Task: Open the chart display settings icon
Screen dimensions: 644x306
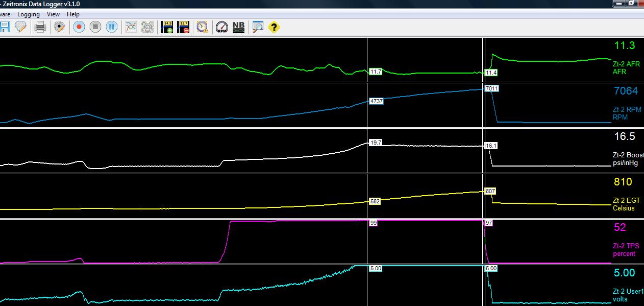Action: tap(131, 27)
